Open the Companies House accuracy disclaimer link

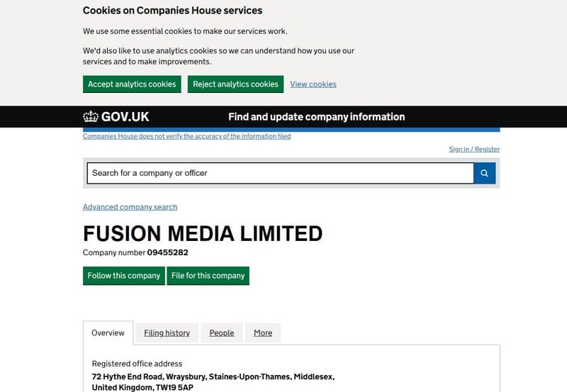click(x=186, y=136)
